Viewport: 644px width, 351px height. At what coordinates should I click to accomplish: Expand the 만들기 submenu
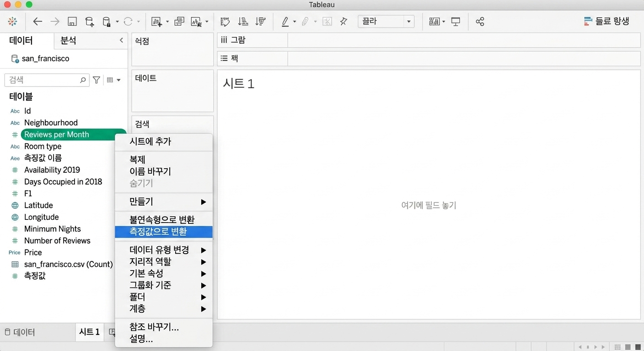[164, 202]
